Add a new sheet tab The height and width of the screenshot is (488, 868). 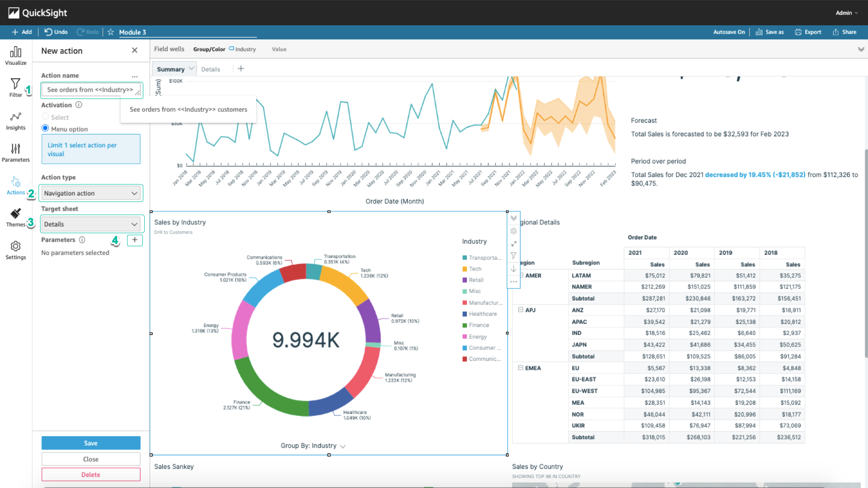[241, 69]
